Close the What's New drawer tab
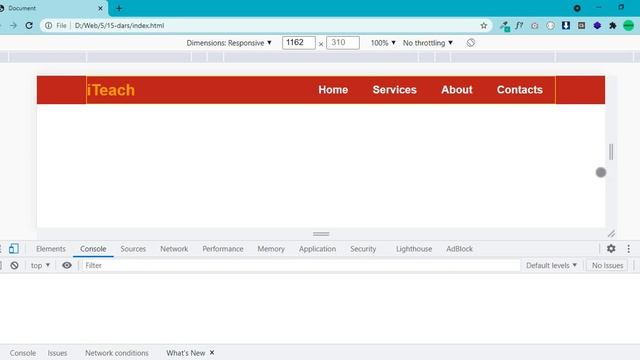Image resolution: width=640 pixels, height=360 pixels. click(x=212, y=352)
